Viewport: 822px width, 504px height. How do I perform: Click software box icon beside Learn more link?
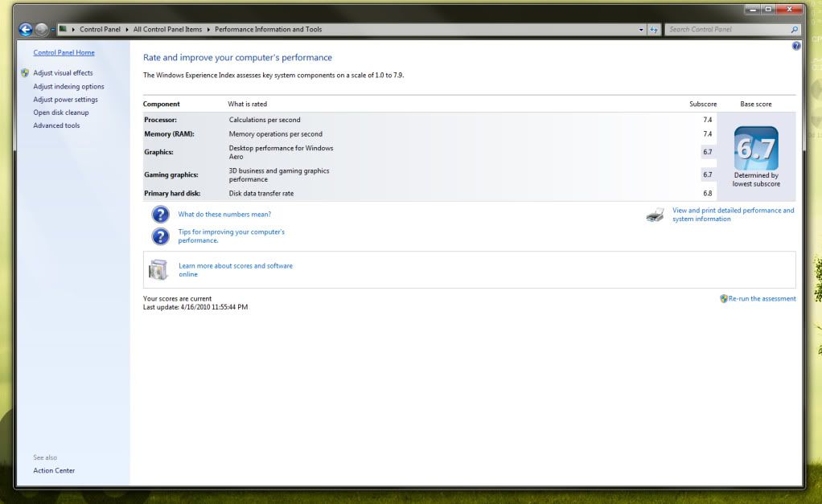(158, 270)
